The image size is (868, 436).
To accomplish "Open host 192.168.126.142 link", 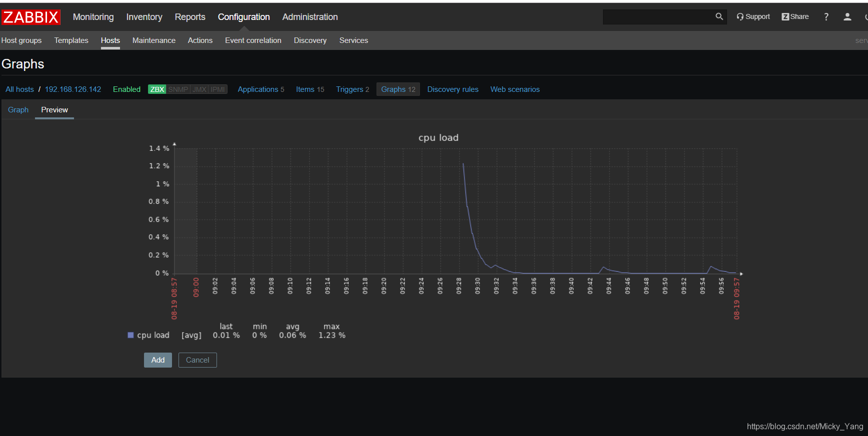I will (73, 89).
